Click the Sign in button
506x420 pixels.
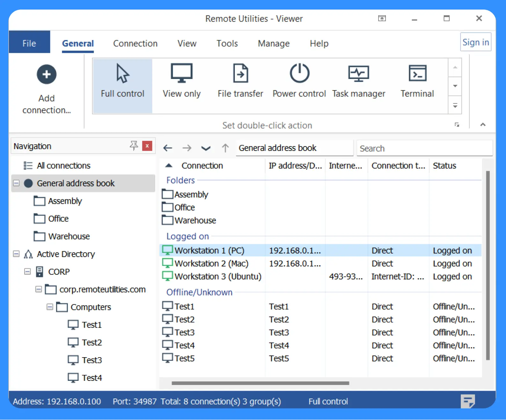476,42
